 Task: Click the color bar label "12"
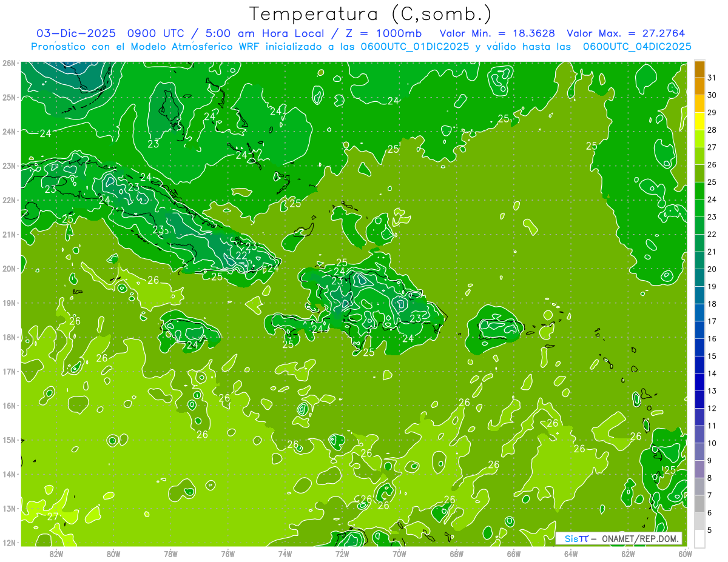pyautogui.click(x=712, y=408)
